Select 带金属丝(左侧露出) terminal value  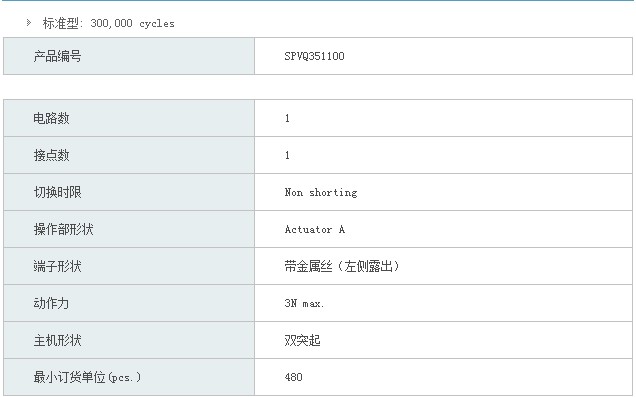342,266
